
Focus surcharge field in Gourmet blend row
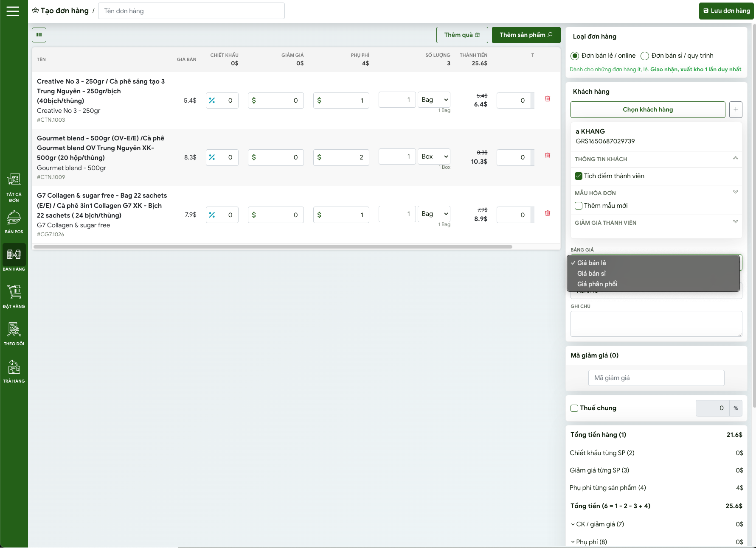tap(341, 157)
